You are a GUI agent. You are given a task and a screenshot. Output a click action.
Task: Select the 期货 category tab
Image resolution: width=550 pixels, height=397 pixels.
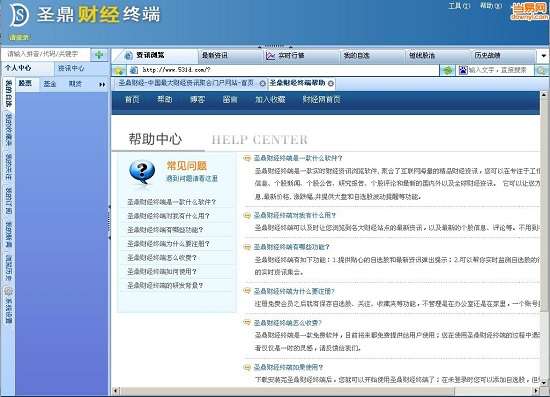tap(75, 84)
